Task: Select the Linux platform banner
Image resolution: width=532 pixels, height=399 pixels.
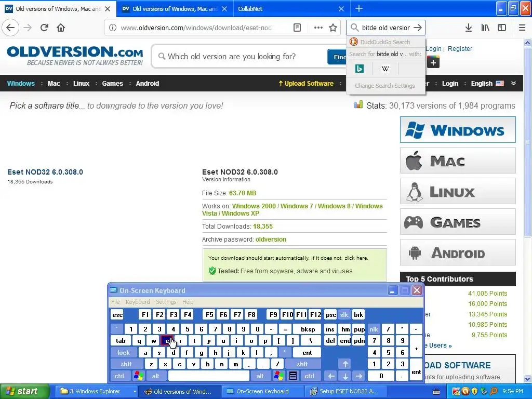Action: coord(458,191)
